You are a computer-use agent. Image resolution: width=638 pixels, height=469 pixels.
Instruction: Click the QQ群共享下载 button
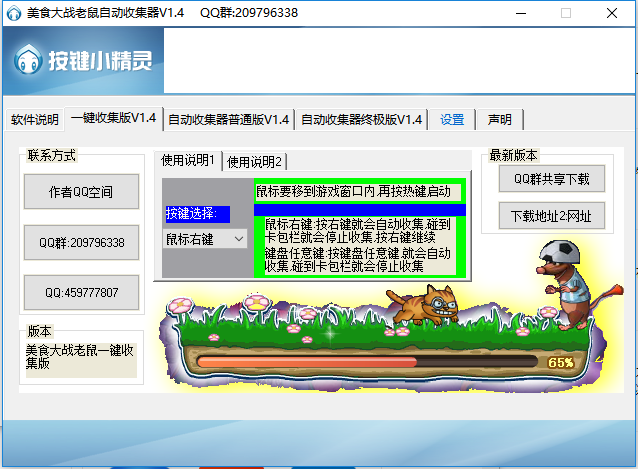(552, 179)
